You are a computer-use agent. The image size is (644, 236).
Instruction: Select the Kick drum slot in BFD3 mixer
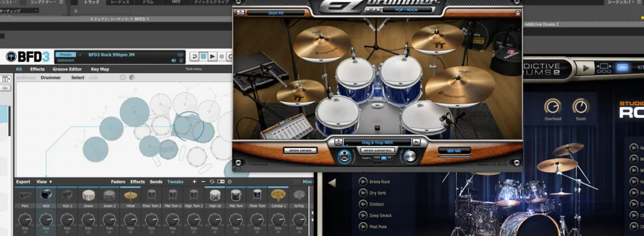(x=46, y=198)
